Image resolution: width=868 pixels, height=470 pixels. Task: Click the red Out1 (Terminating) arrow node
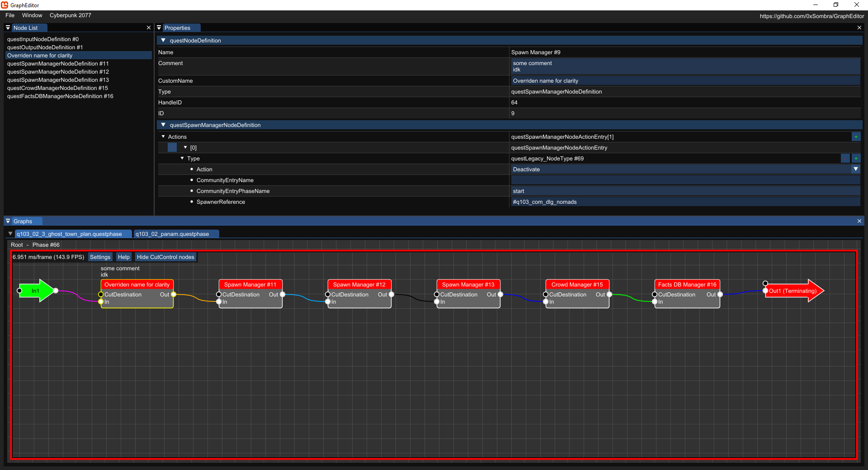click(x=795, y=291)
